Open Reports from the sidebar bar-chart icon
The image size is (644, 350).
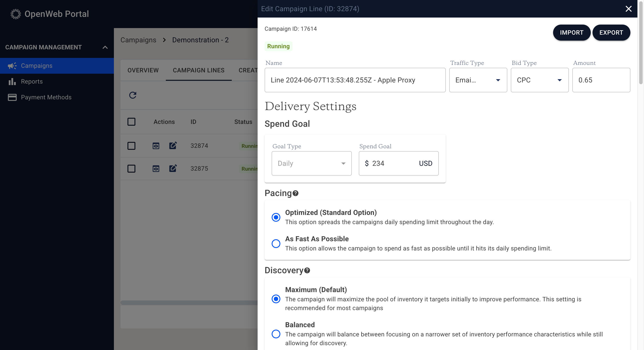12,81
